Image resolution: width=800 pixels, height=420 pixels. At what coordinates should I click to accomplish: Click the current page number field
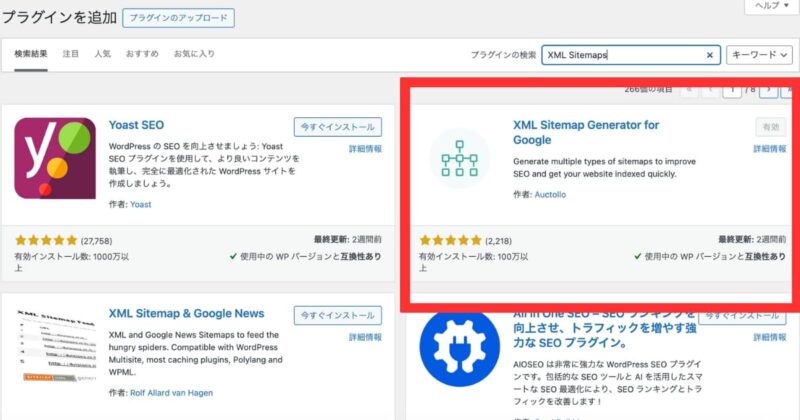pos(732,90)
